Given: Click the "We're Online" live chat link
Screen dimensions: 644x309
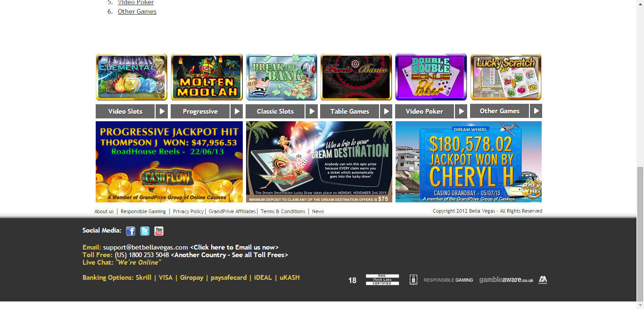Looking at the screenshot, I should tap(138, 262).
